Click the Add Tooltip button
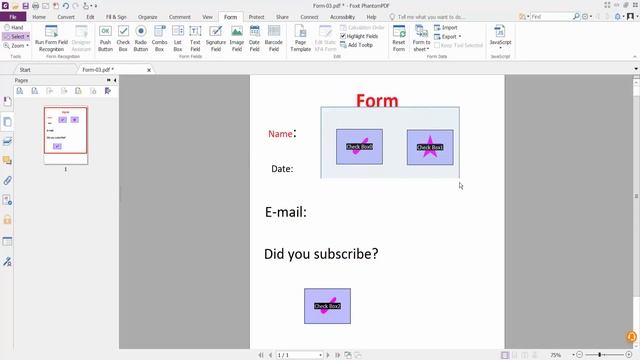This screenshot has width=640, height=360. 357,45
